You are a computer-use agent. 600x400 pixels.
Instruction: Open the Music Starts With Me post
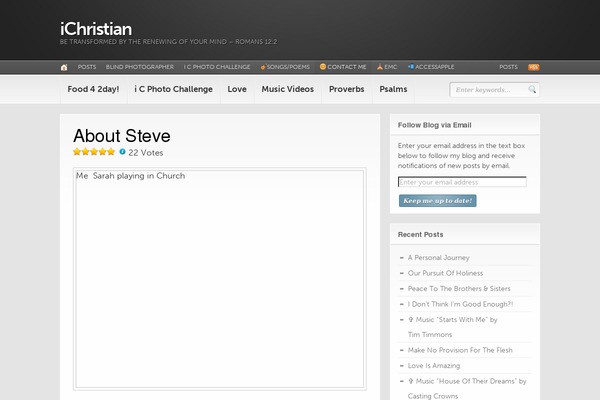[453, 327]
